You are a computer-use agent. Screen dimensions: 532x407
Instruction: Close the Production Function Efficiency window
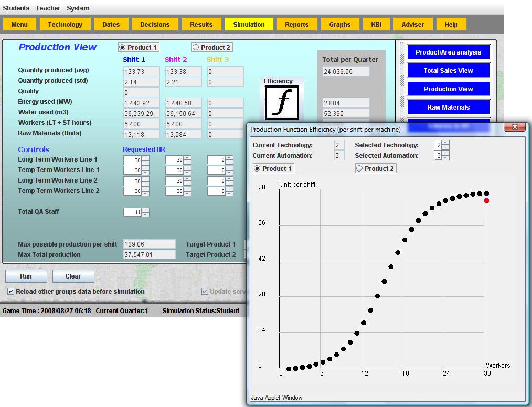[x=514, y=127]
